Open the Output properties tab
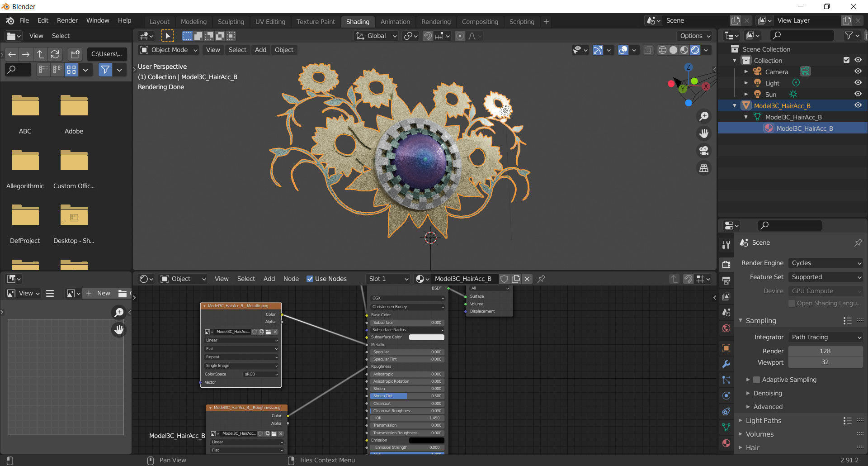 726,281
